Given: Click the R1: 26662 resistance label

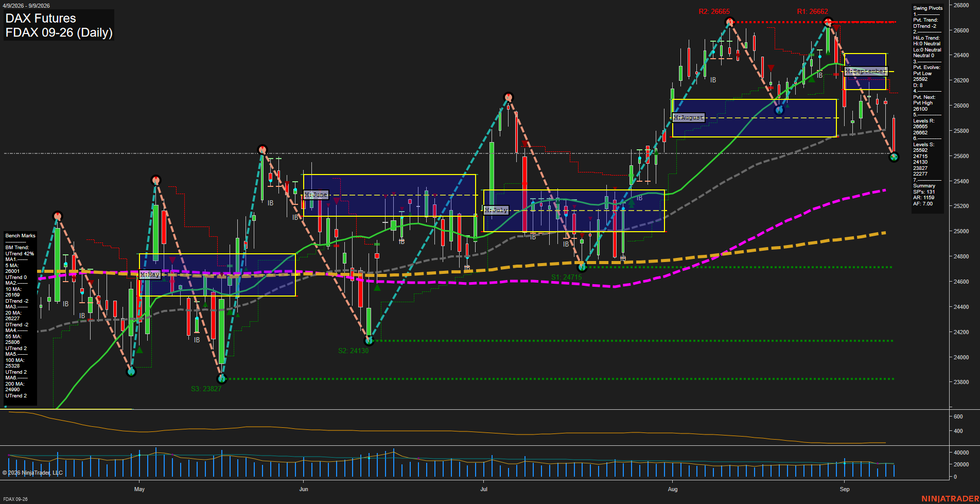Looking at the screenshot, I should click(x=813, y=11).
